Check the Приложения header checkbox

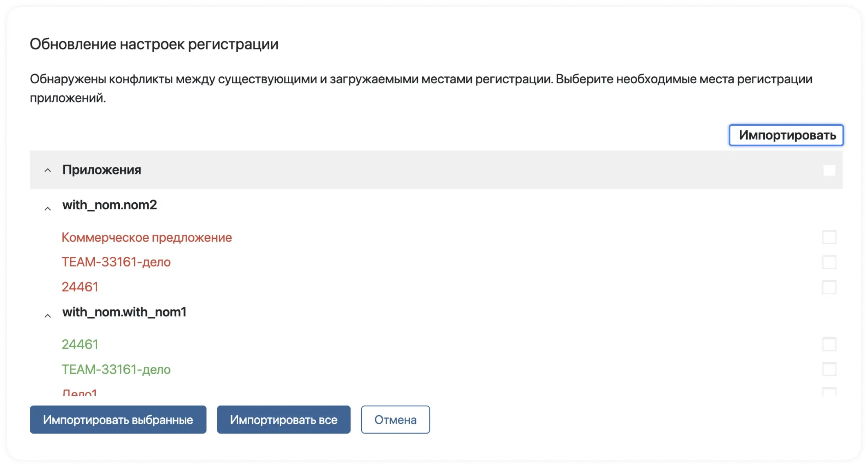coord(829,170)
